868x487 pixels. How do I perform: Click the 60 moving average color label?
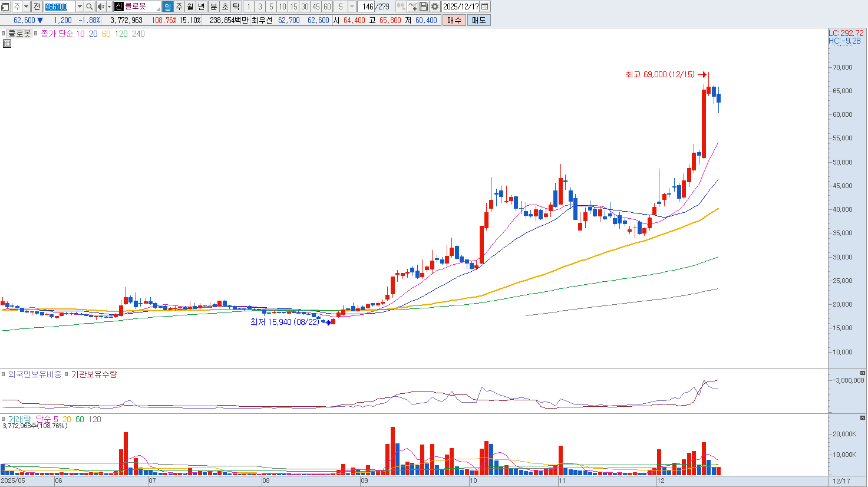pos(106,34)
